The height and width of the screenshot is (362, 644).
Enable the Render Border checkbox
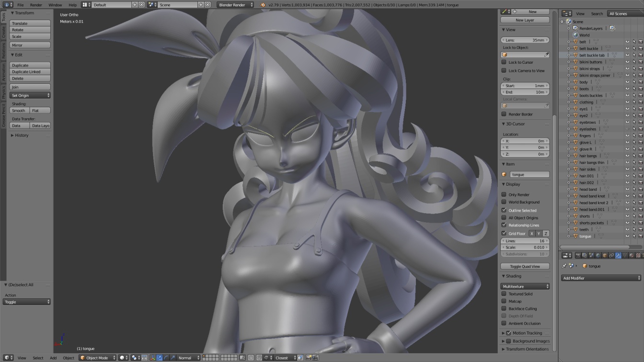pos(504,114)
